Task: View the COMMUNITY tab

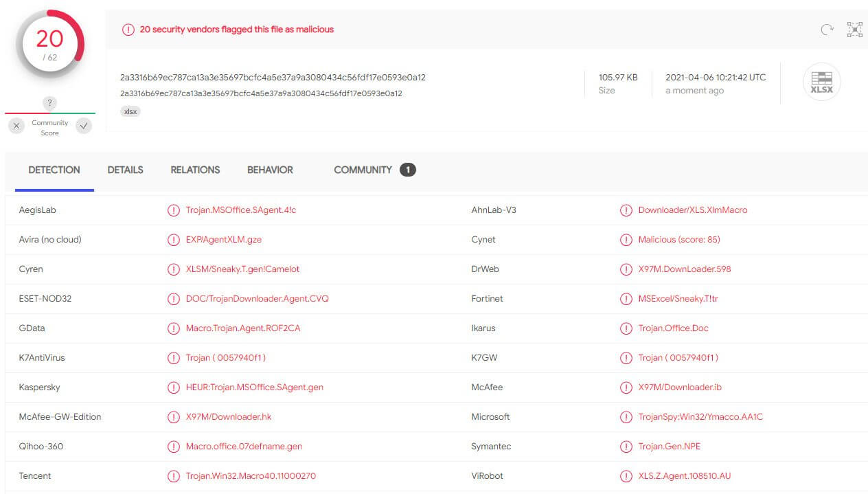Action: tap(374, 170)
